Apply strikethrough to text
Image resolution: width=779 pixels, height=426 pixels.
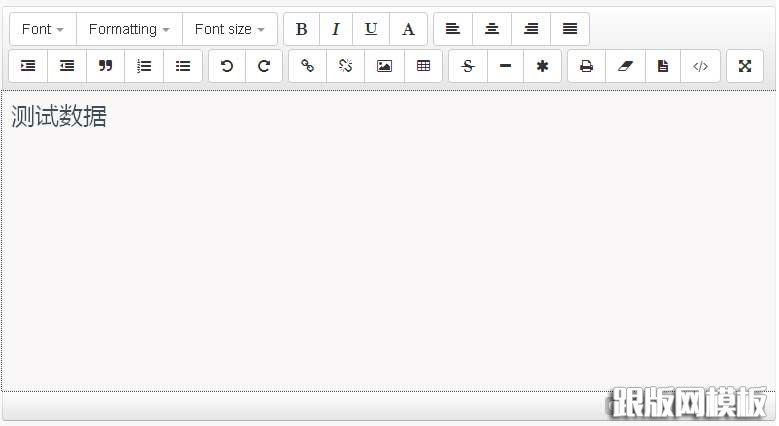[467, 66]
